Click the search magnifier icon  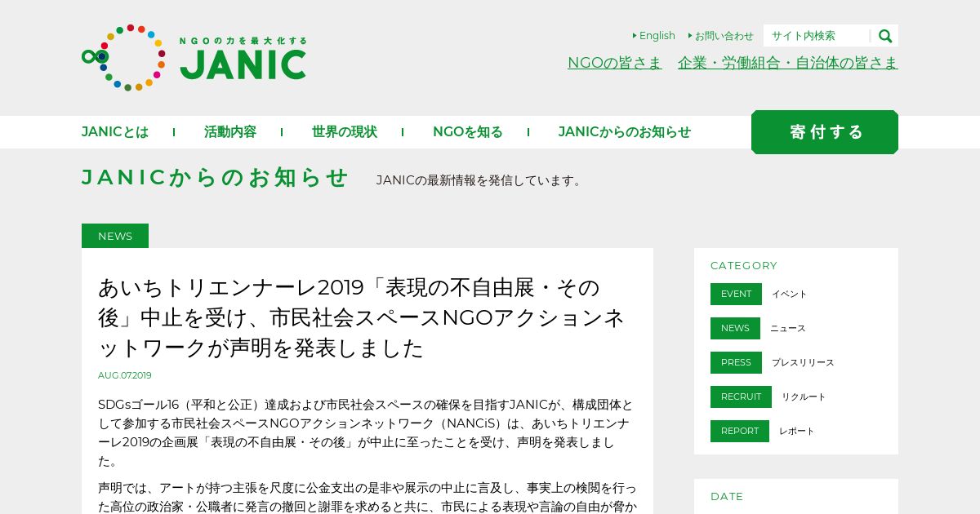tap(884, 36)
